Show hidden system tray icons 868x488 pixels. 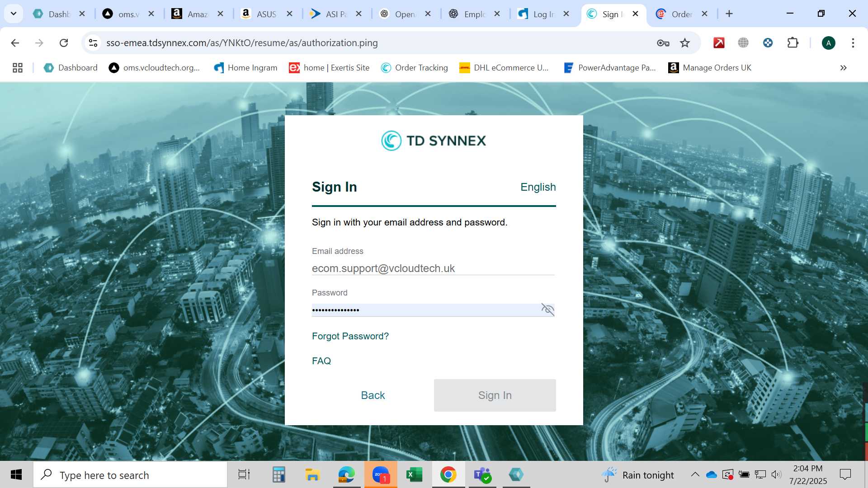point(695,475)
